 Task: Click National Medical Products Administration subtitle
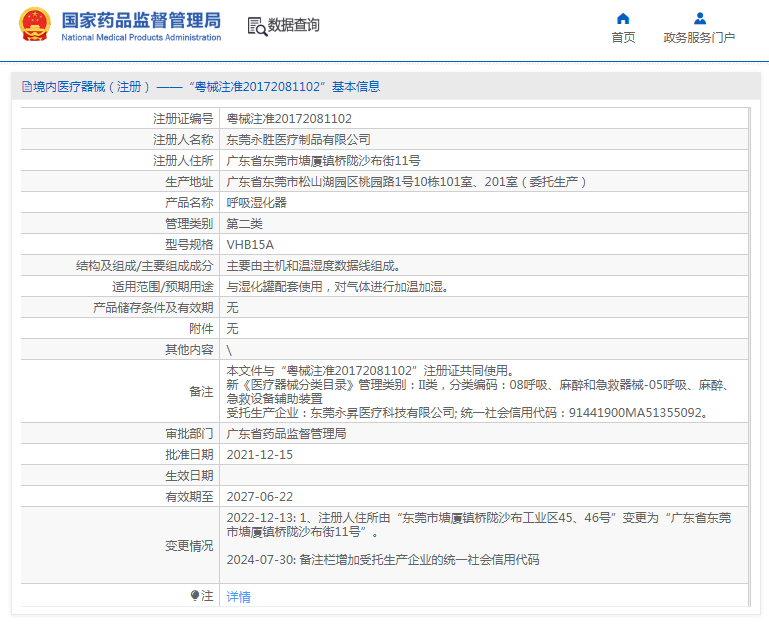pos(141,37)
